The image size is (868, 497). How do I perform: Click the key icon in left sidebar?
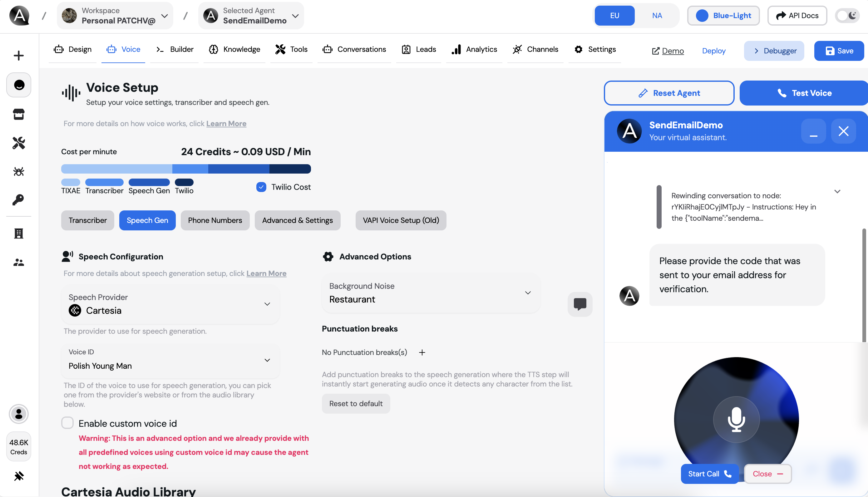(19, 200)
